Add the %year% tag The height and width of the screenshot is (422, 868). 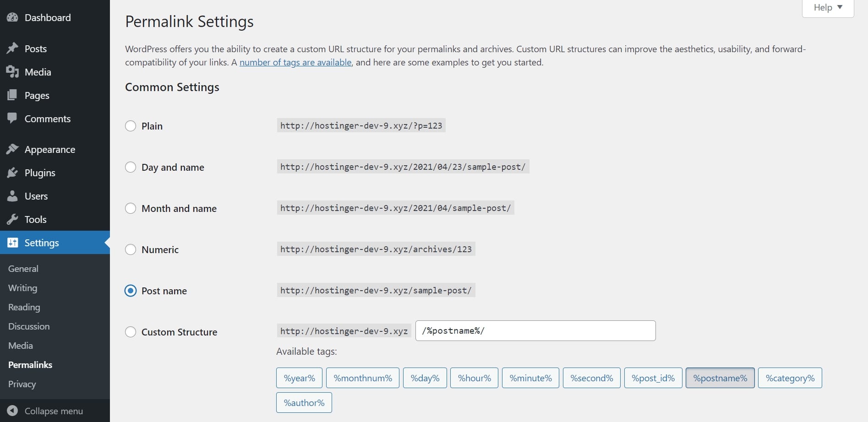coord(299,378)
